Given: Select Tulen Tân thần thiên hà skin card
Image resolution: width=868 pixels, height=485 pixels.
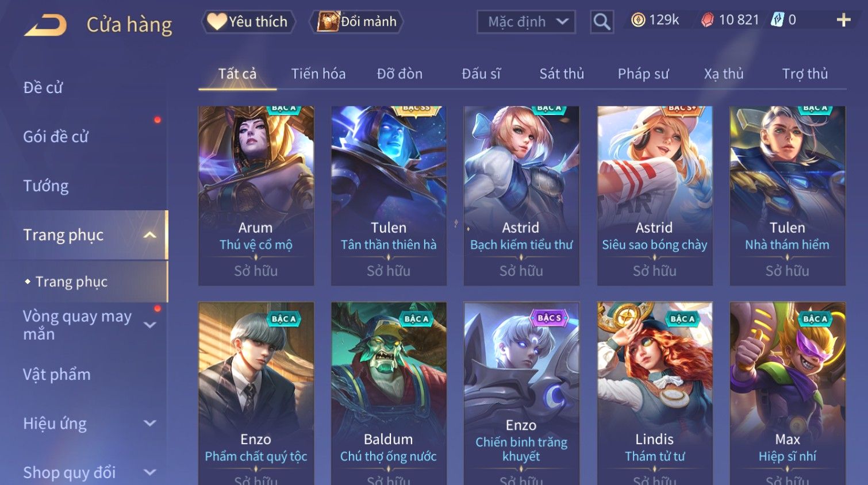Looking at the screenshot, I should 389,196.
